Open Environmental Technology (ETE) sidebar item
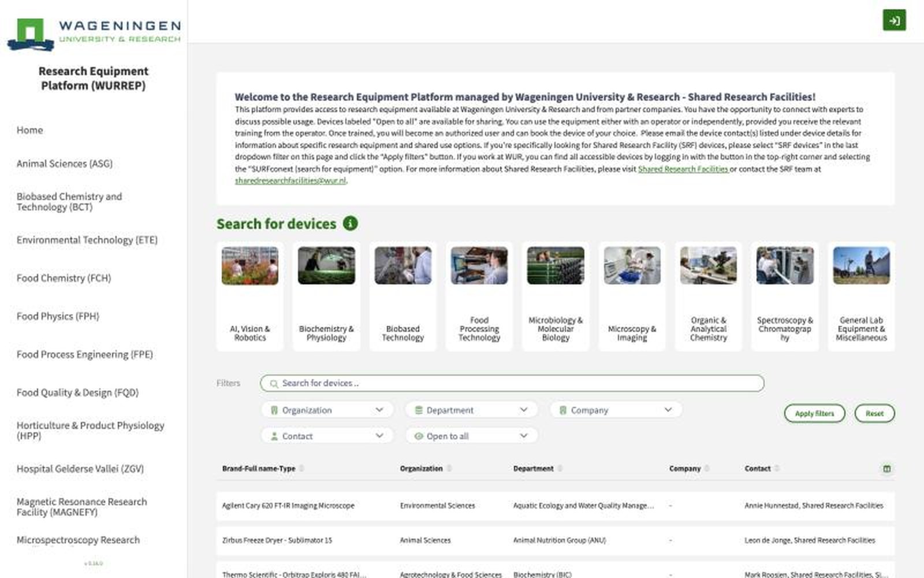The width and height of the screenshot is (924, 578). coord(87,240)
